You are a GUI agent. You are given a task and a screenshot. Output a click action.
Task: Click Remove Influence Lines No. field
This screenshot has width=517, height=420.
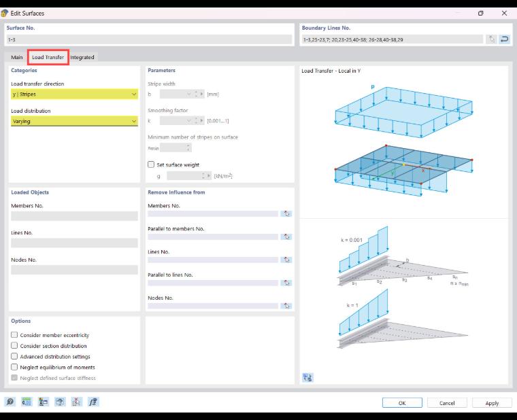tap(213, 260)
